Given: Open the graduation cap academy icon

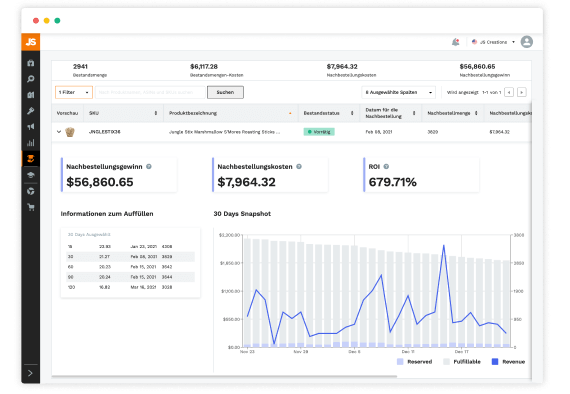Looking at the screenshot, I should click(31, 175).
